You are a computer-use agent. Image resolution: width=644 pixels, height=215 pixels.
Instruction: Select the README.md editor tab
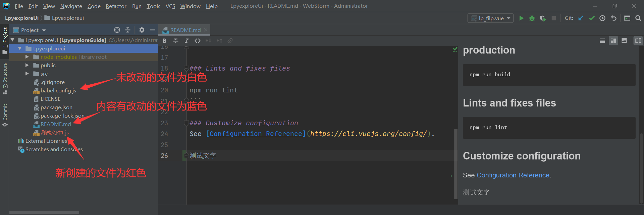[185, 30]
